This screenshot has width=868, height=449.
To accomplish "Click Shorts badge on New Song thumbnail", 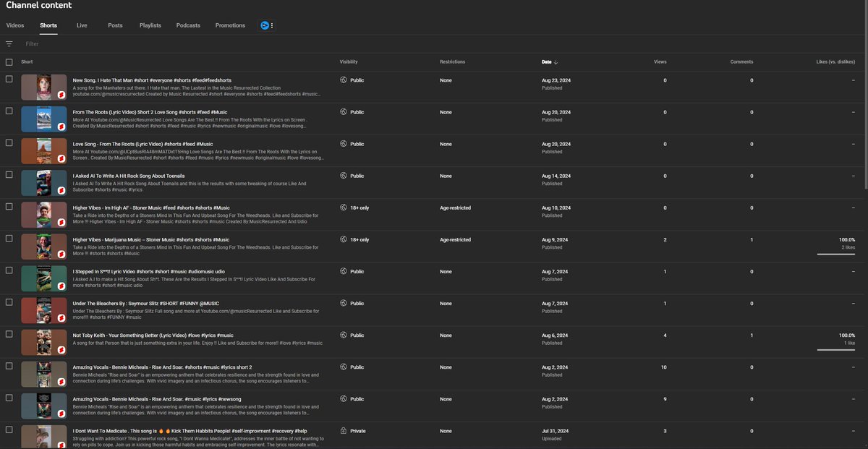I will 62,94.
